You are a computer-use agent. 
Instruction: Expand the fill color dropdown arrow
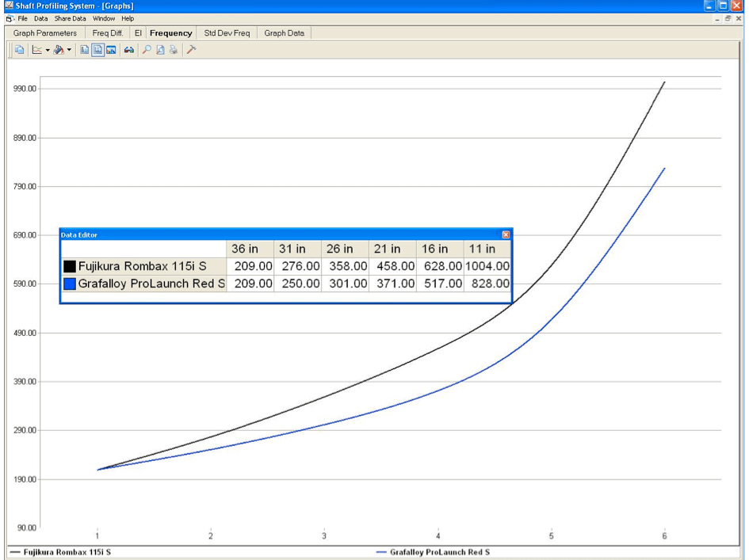(69, 49)
